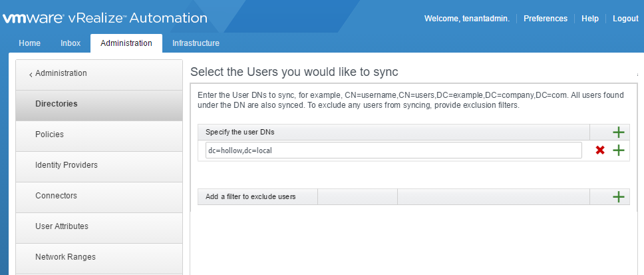Image resolution: width=644 pixels, height=275 pixels.
Task: Select Directories in the sidebar
Action: [57, 104]
